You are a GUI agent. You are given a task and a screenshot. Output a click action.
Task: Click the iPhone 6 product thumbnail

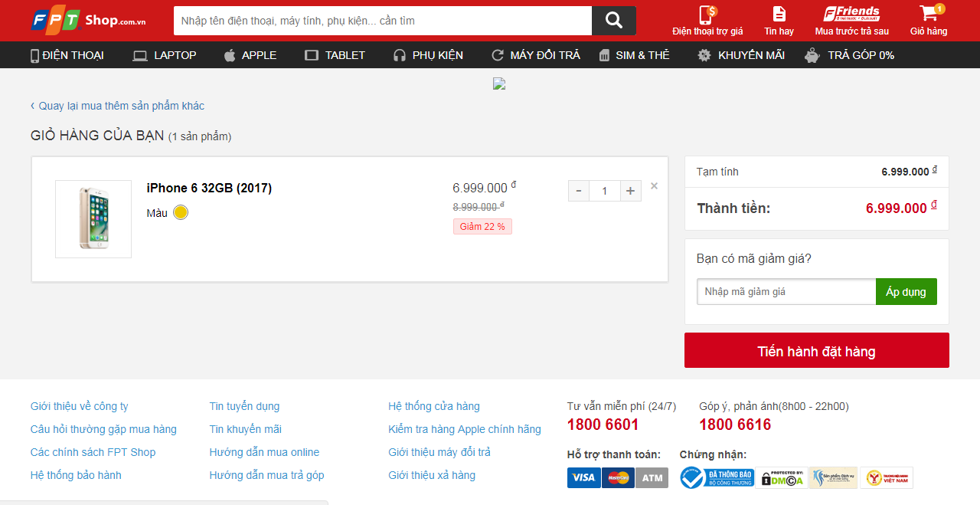93,219
